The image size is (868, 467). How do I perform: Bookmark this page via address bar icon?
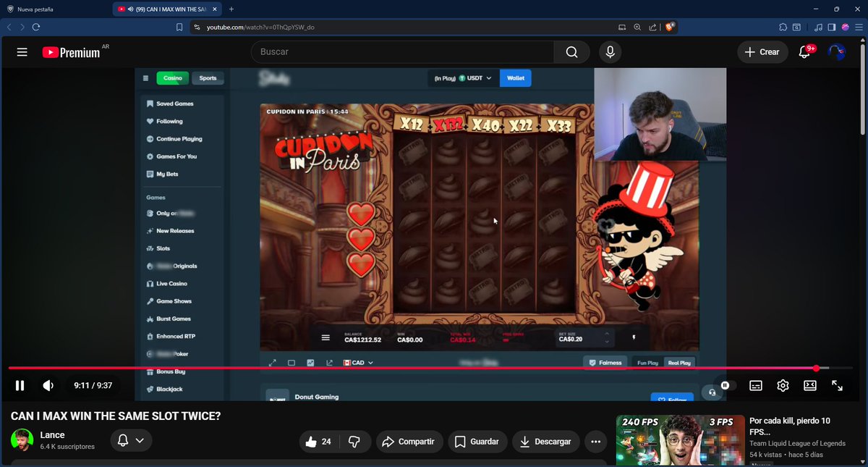click(179, 27)
